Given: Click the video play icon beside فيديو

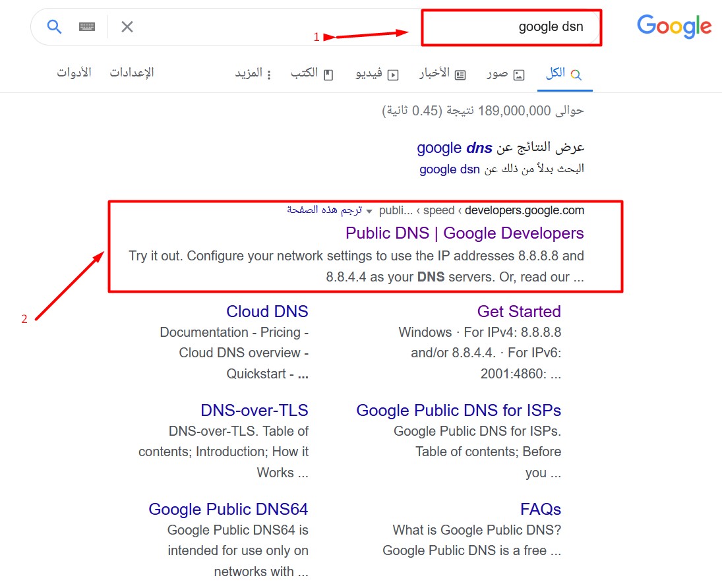Looking at the screenshot, I should [x=393, y=75].
